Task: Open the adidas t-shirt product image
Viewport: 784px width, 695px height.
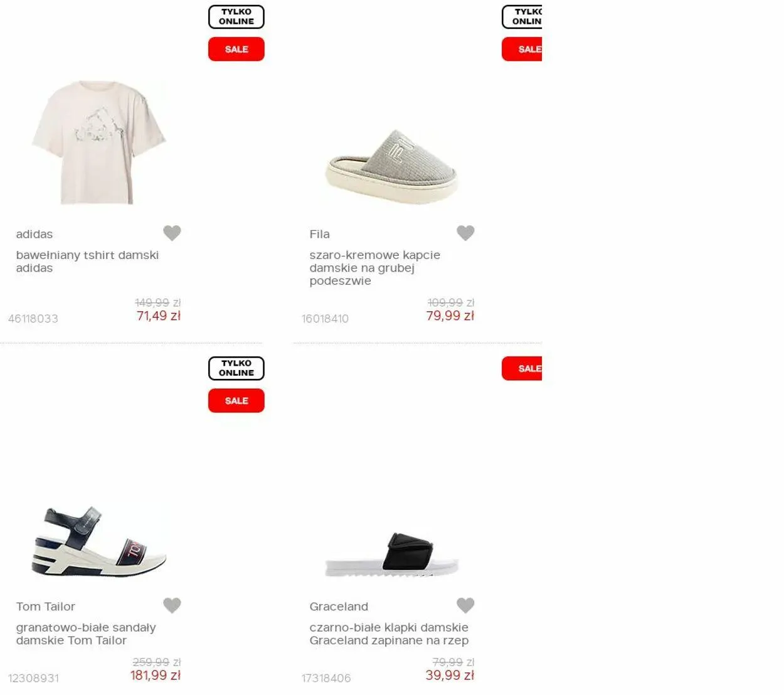Action: click(x=98, y=142)
